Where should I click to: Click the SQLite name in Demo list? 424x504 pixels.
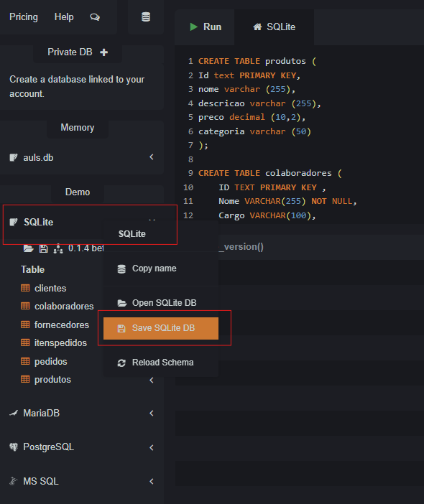click(x=39, y=222)
